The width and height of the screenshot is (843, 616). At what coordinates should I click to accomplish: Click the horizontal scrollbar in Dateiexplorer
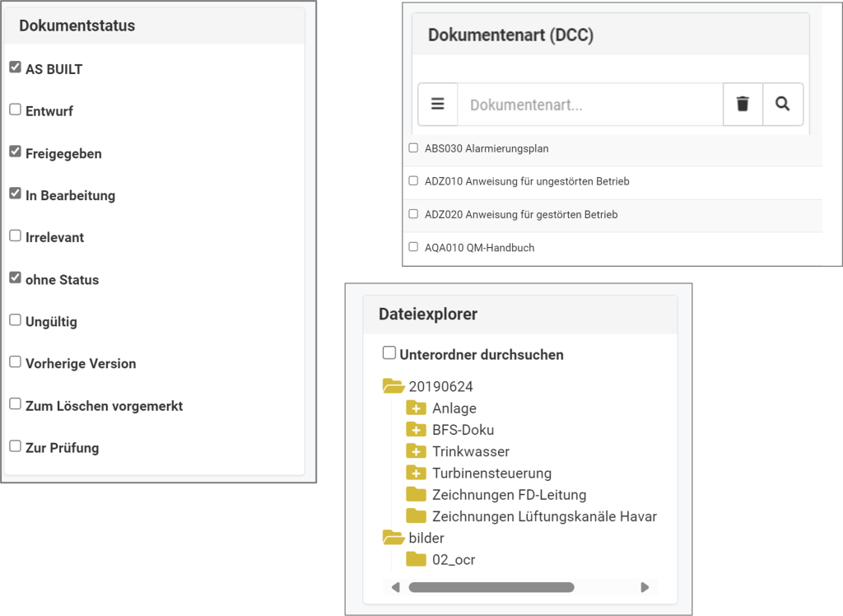click(x=491, y=587)
